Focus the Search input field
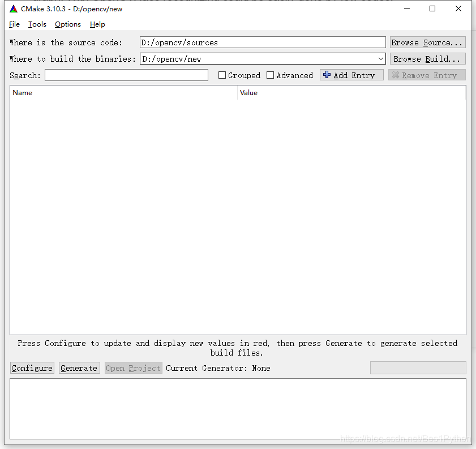Screen dimensions: 476x449 click(x=126, y=75)
